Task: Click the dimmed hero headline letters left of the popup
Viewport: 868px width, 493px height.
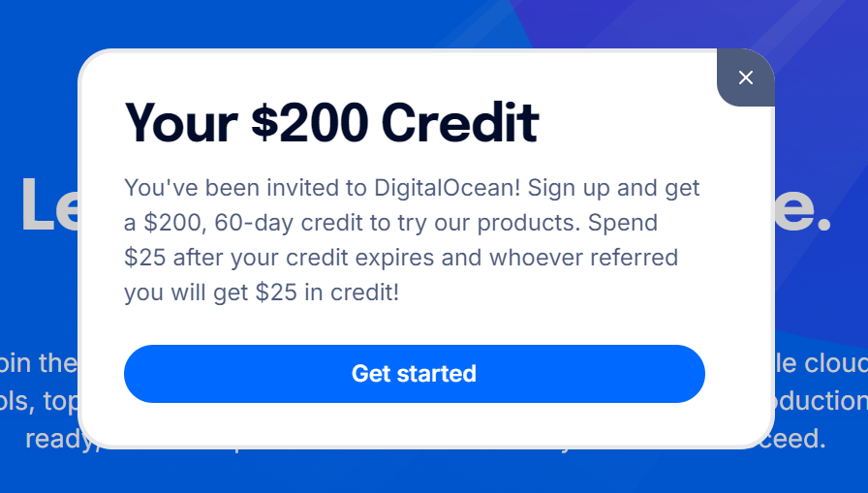Action: pyautogui.click(x=48, y=205)
